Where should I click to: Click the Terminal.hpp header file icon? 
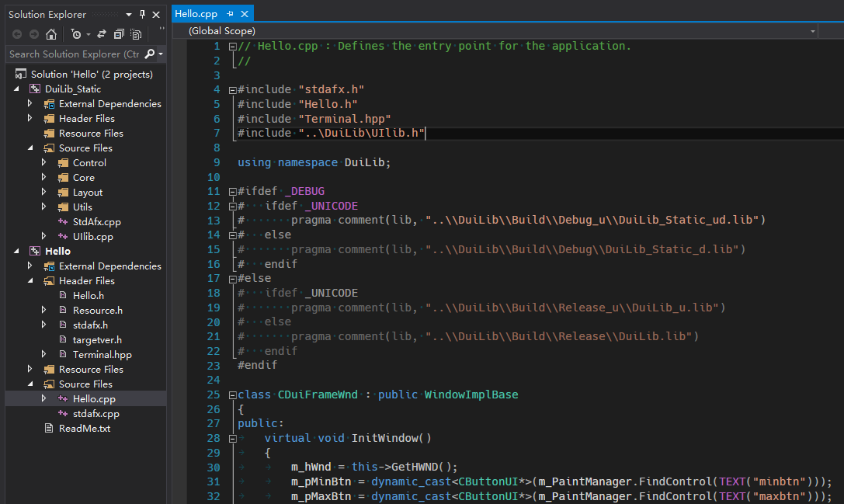pos(63,354)
